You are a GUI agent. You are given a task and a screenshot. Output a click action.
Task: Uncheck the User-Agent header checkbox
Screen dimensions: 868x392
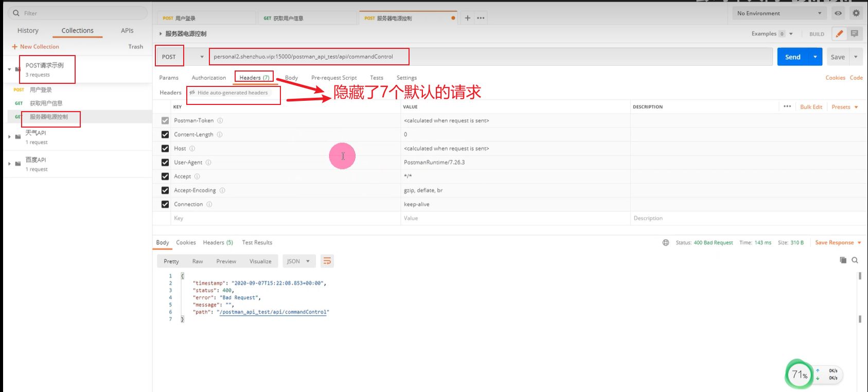165,163
